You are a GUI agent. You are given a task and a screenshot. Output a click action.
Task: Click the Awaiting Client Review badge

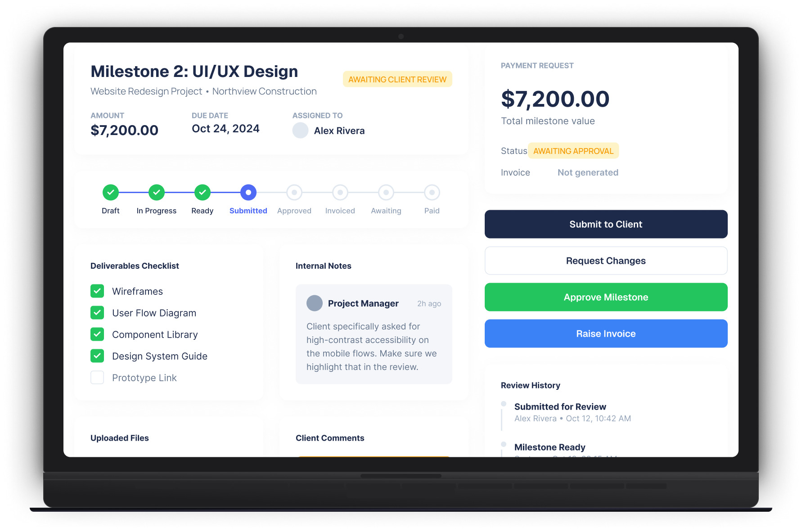(x=397, y=79)
